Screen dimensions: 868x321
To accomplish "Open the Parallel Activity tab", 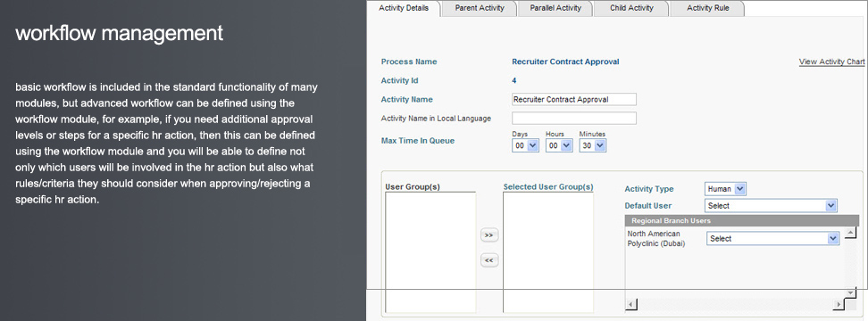I will (x=555, y=8).
